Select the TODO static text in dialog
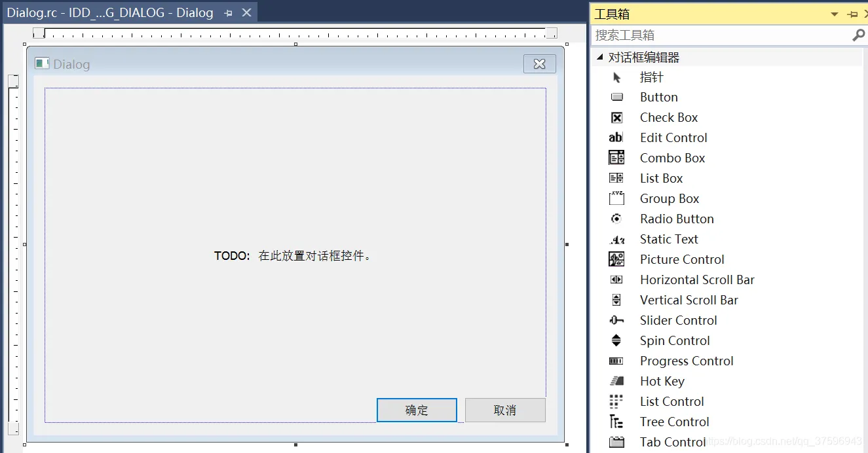Viewport: 868px width, 453px height. [x=295, y=256]
